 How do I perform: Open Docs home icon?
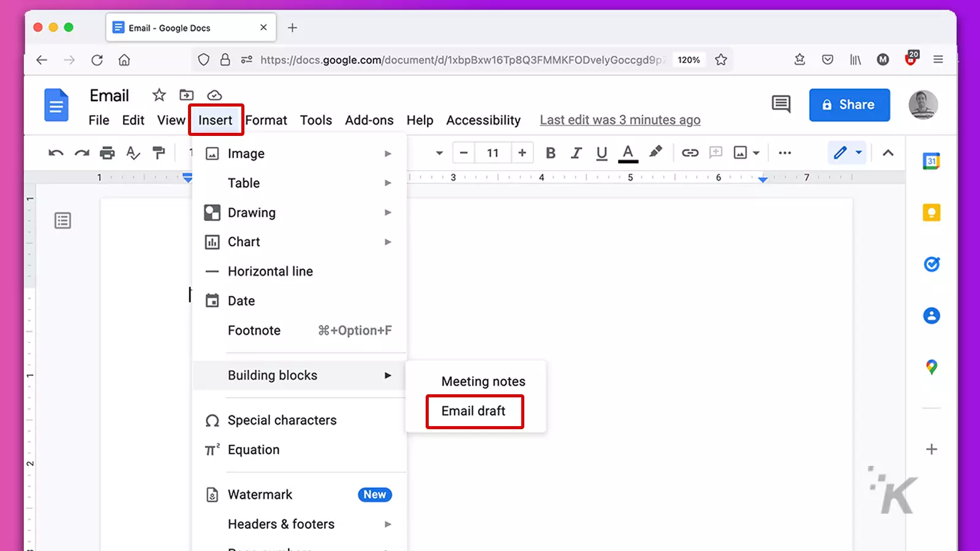point(56,105)
